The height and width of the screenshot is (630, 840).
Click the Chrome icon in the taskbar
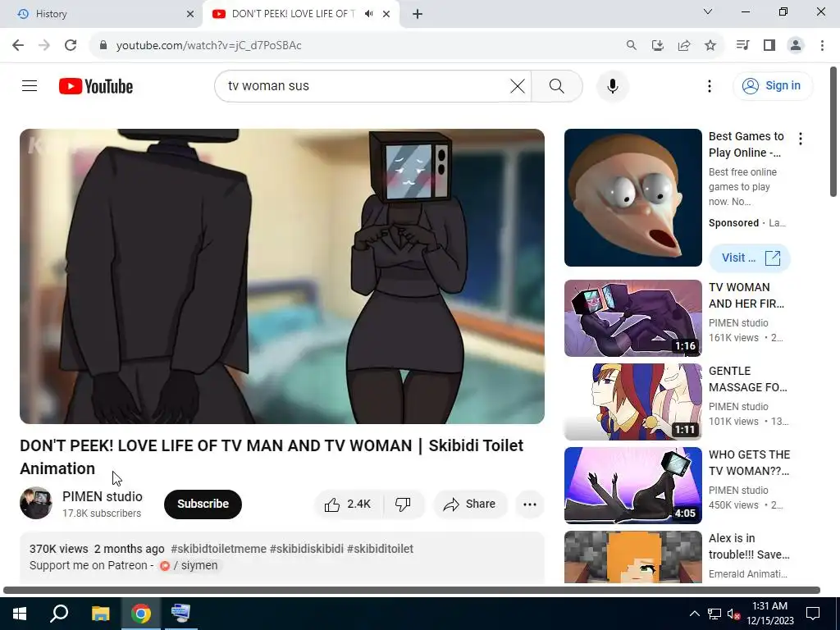click(x=141, y=614)
